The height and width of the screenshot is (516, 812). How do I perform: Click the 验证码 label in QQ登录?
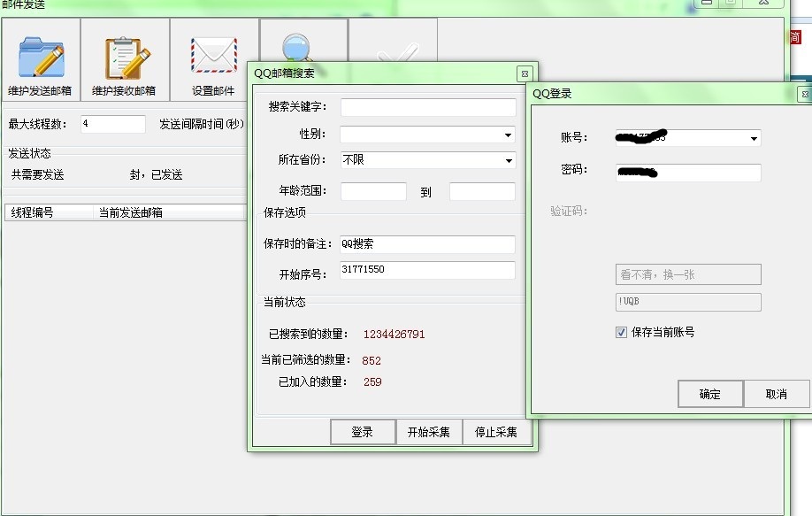569,211
